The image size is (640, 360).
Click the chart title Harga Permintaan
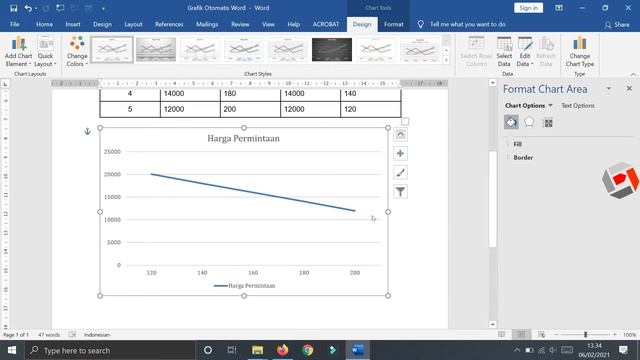[243, 138]
